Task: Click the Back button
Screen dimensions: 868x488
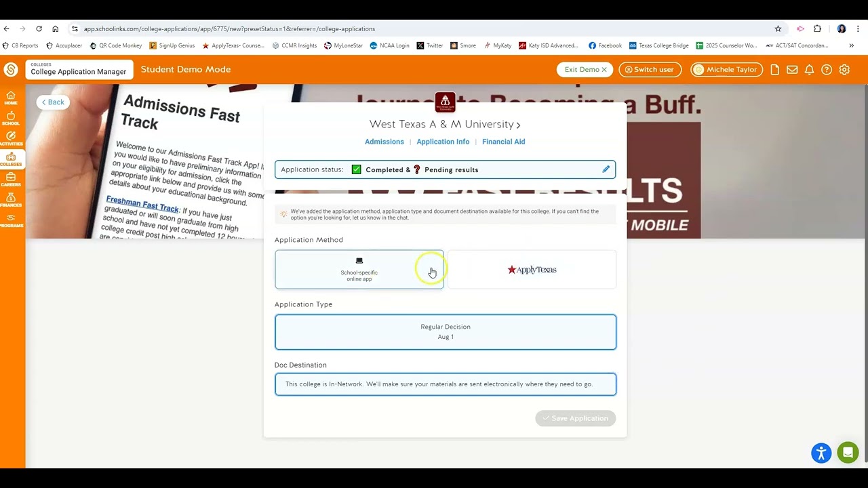Action: coord(53,102)
